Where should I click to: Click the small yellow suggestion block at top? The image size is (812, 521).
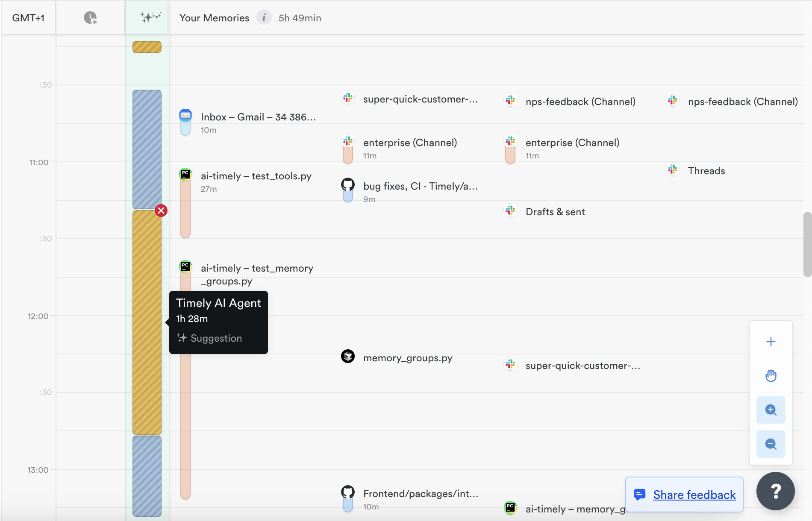click(x=147, y=47)
